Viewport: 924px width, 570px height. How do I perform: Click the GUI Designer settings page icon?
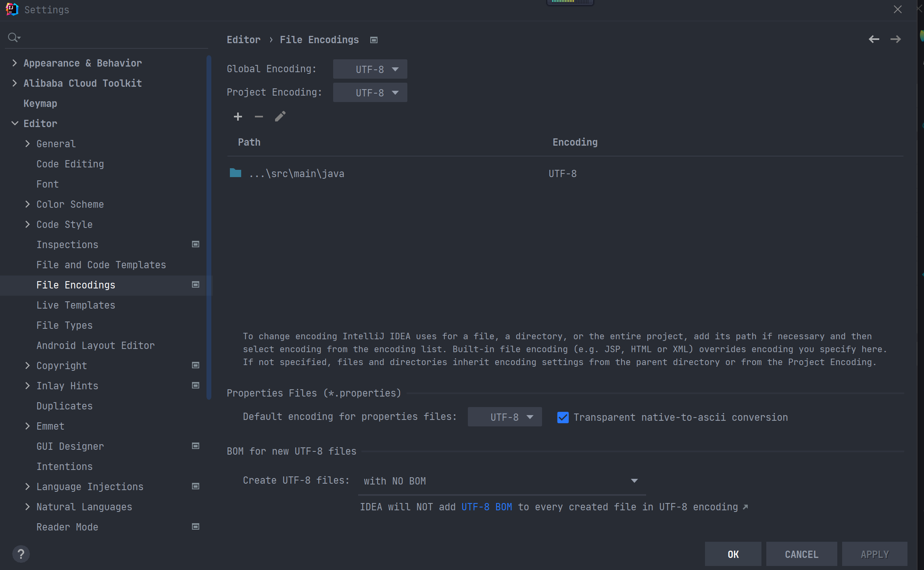point(195,446)
